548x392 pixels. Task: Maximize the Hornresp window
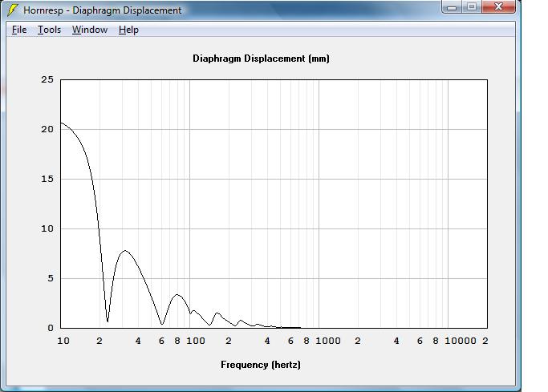click(472, 7)
